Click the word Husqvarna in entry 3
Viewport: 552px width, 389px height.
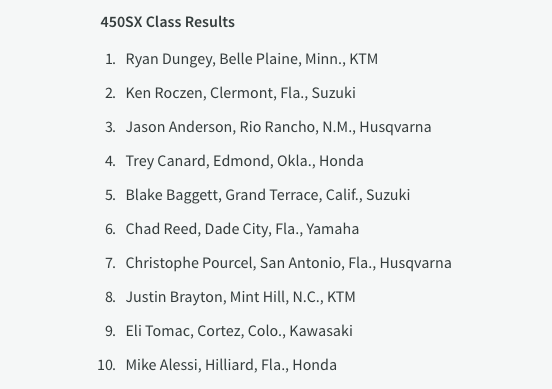[395, 127]
